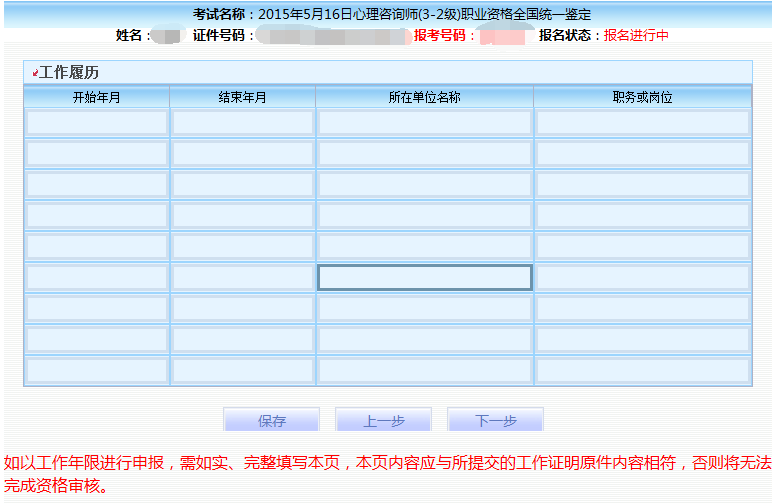This screenshot has width=775, height=504.
Task: Select first row 开始年月 input field
Action: click(x=97, y=123)
